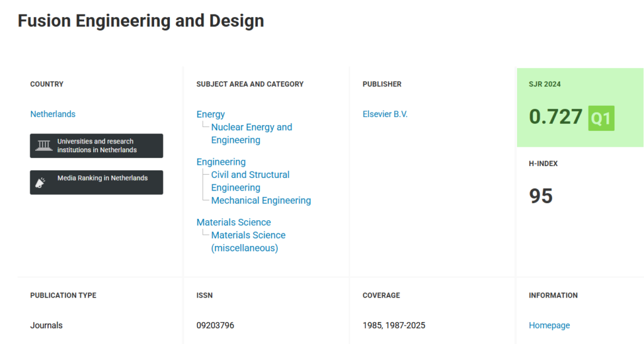Click the coverage years 1985, 1987-2025
This screenshot has height=344, width=644.
point(394,325)
